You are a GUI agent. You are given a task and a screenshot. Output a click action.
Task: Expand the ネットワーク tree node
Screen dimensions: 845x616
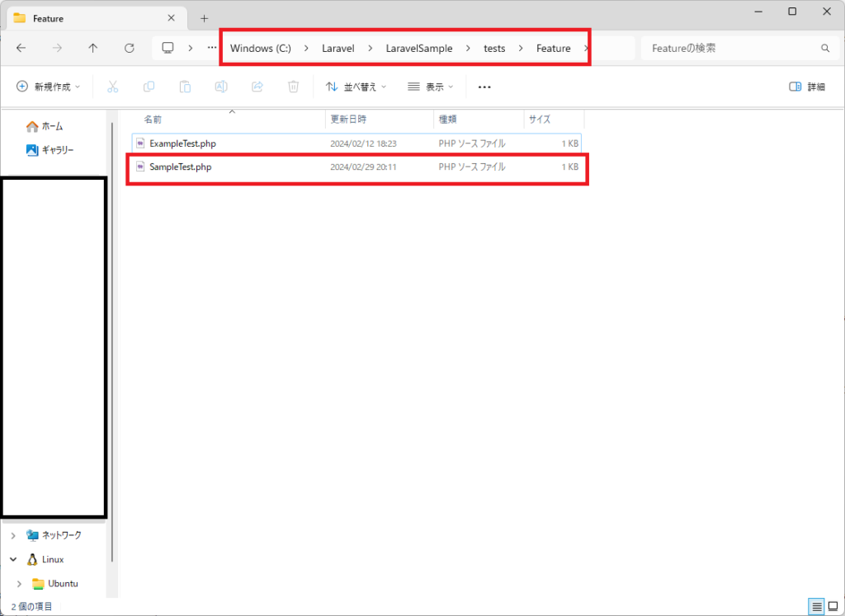[x=13, y=535]
